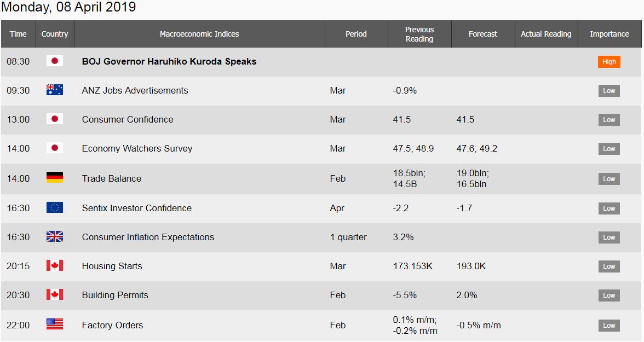This screenshot has height=342, width=644.
Task: Click the Importance column header
Action: (610, 34)
